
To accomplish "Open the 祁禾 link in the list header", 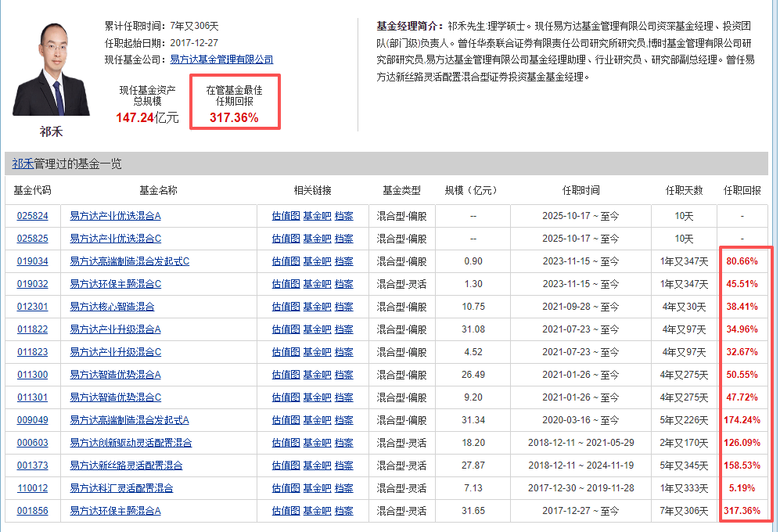I will [x=23, y=164].
